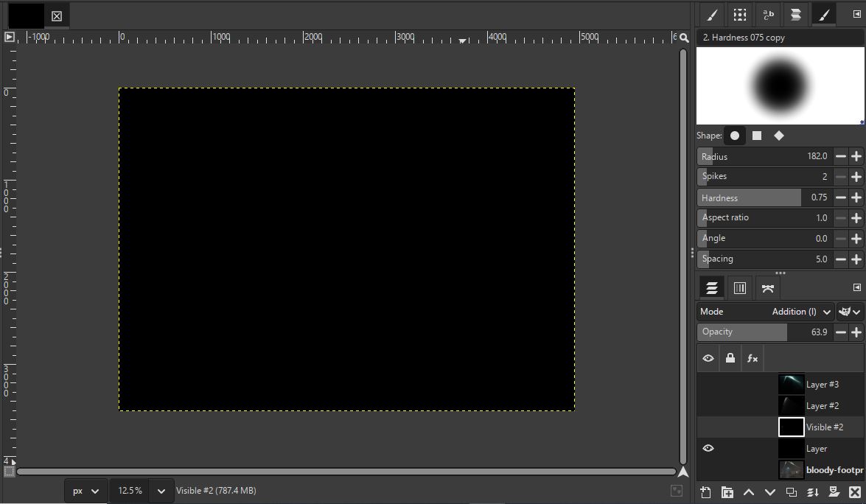Select the active Brush Editor tab

click(823, 15)
